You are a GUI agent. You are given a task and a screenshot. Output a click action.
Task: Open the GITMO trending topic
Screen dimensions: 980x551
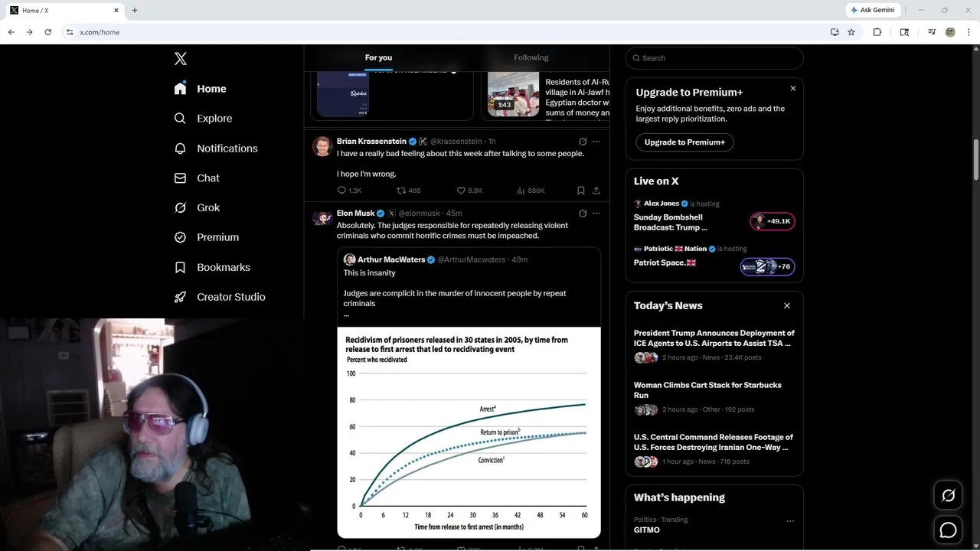click(x=647, y=530)
